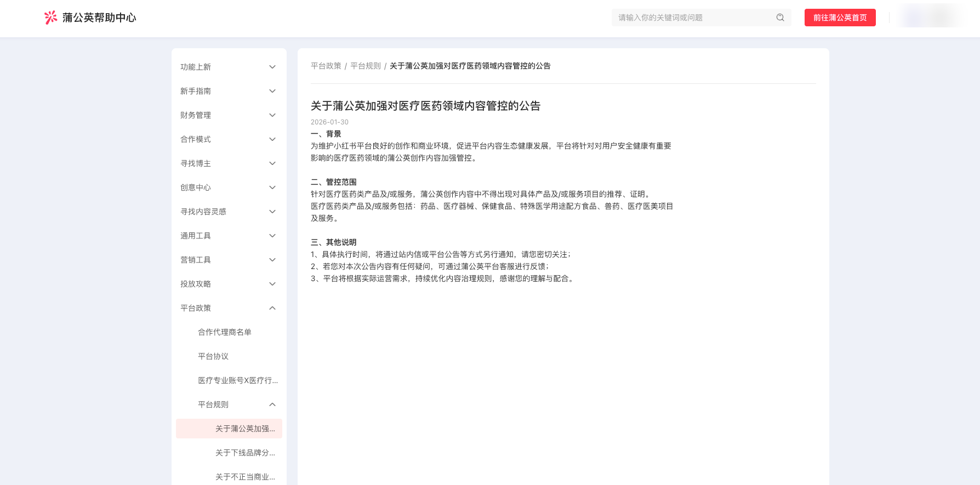
Task: Click the 蒲公英 pinwheel logo icon
Action: (x=50, y=18)
